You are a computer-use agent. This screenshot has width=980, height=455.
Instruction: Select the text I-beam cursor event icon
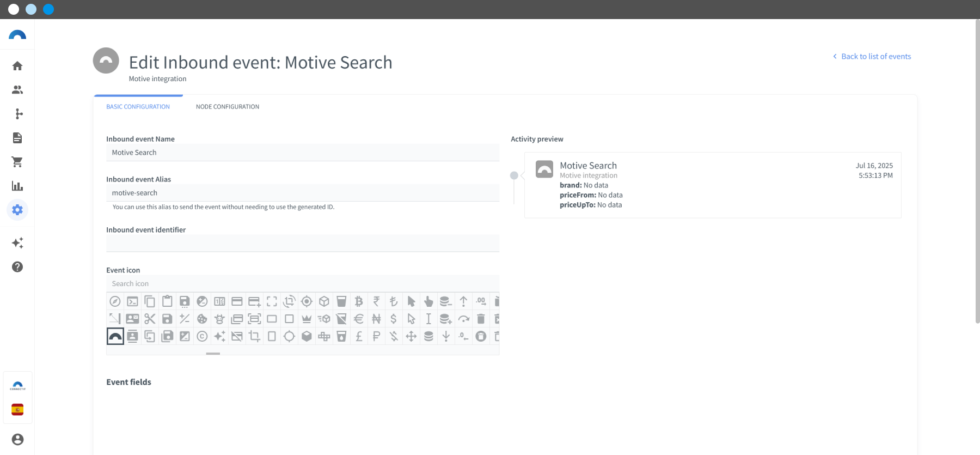pos(428,319)
